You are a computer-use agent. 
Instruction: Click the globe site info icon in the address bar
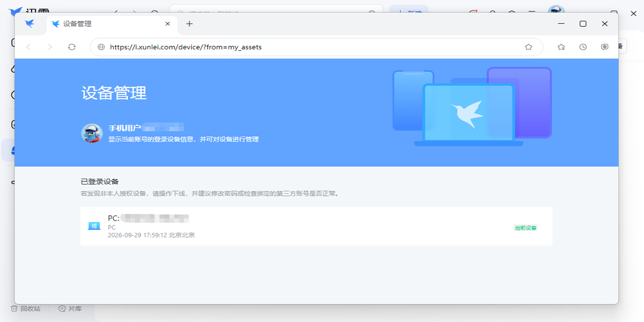pos(101,47)
